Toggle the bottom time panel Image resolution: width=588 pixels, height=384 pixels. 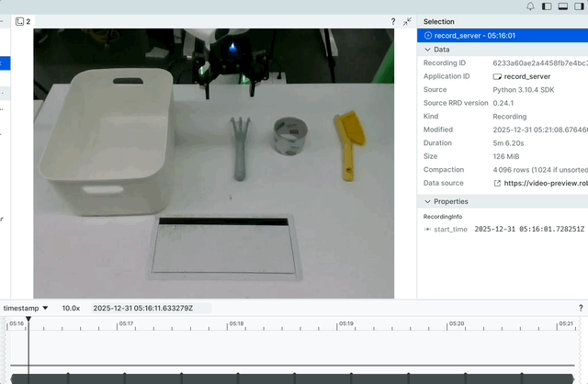pos(563,6)
